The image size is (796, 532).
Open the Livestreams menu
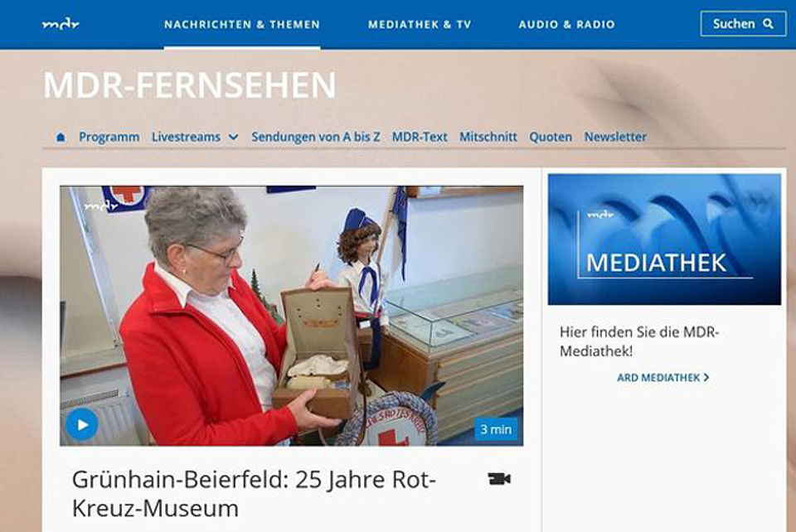point(186,137)
